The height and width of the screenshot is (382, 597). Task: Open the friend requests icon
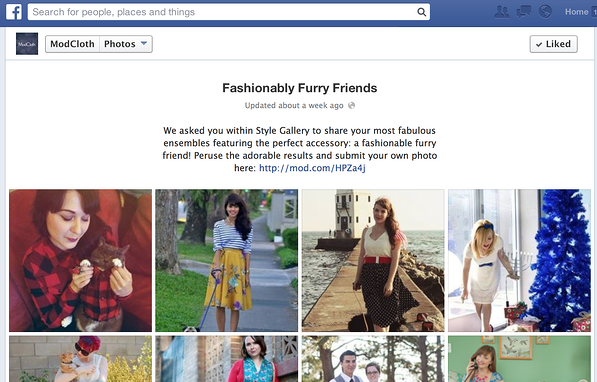502,12
